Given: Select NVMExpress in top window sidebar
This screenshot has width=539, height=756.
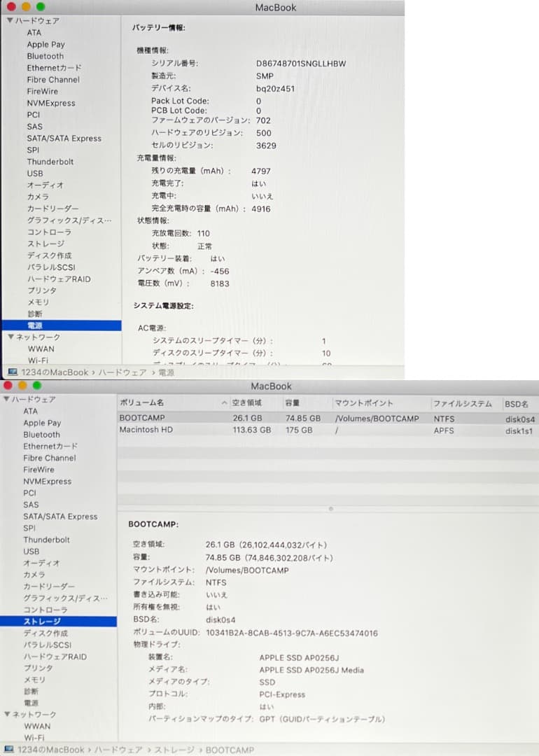Looking at the screenshot, I should pyautogui.click(x=51, y=103).
